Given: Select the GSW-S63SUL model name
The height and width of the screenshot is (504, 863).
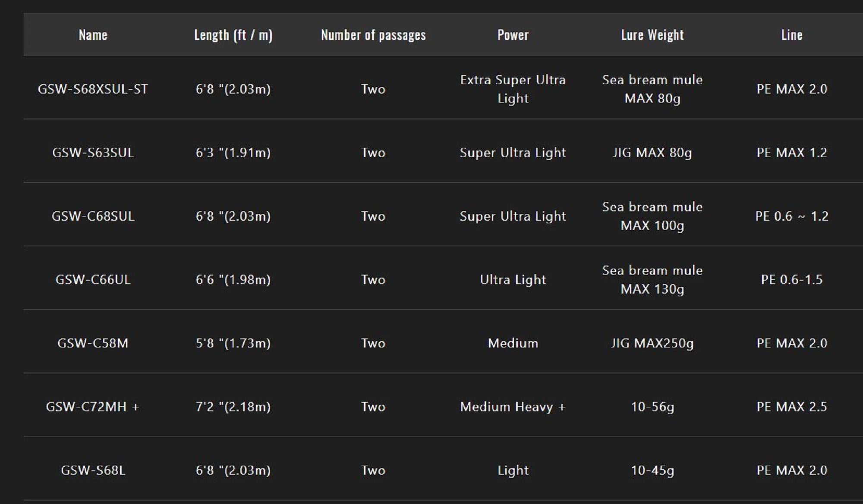Looking at the screenshot, I should click(x=93, y=153).
